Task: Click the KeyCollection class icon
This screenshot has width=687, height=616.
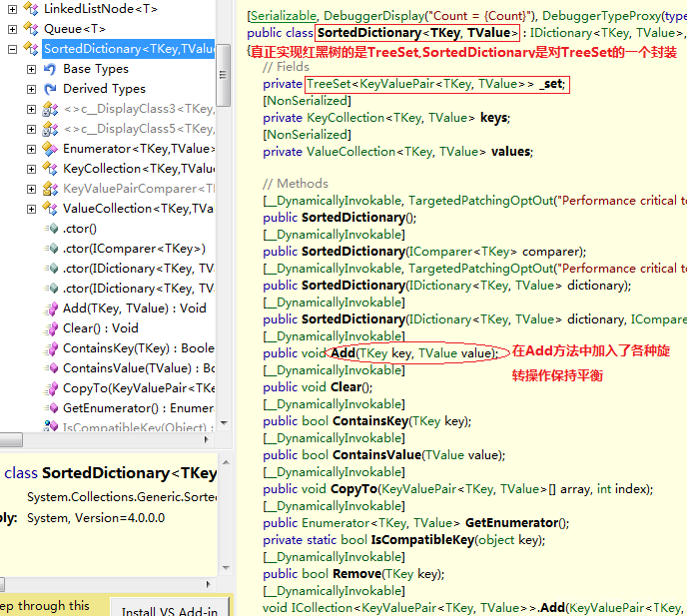Action: 50,169
